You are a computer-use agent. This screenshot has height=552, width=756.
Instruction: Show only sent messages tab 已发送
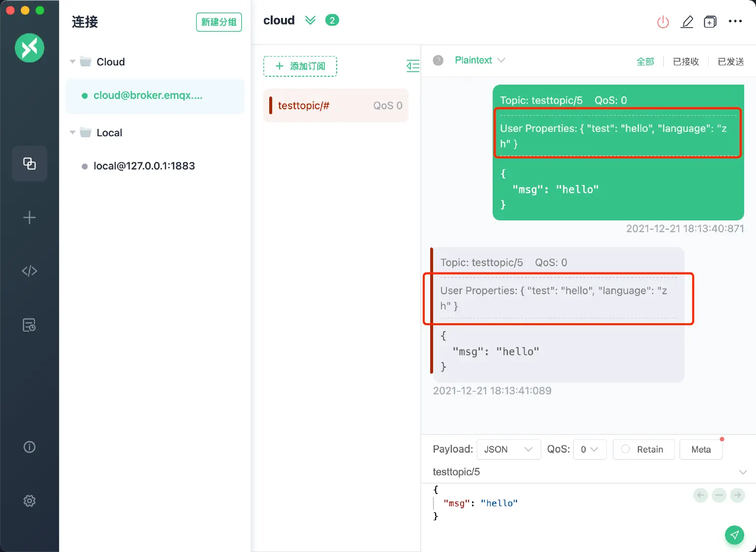click(x=730, y=61)
